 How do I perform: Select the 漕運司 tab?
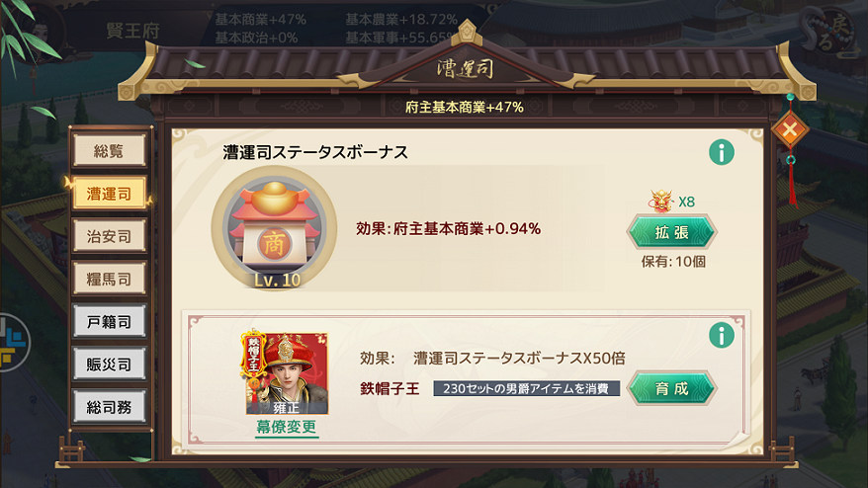(x=109, y=193)
